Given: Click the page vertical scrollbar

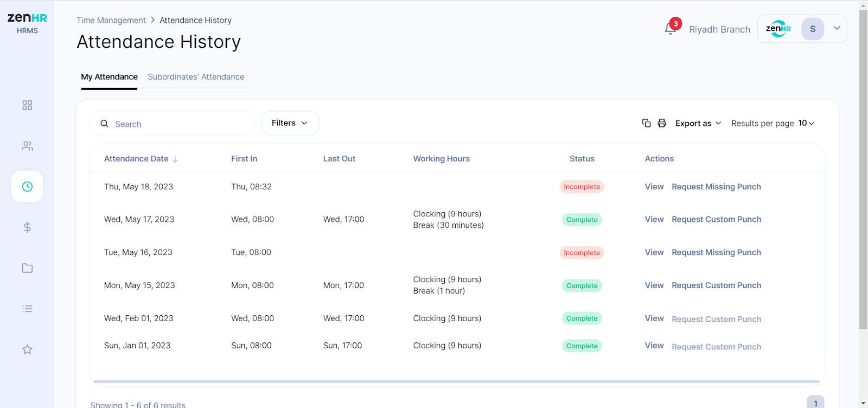Looking at the screenshot, I should click(x=863, y=169).
